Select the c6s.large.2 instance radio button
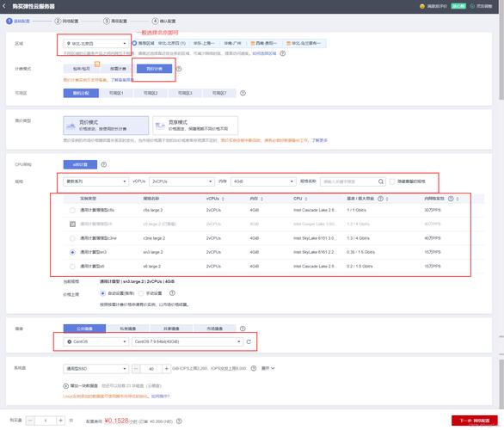Screen dimensions: 504x430 pyautogui.click(x=72, y=210)
